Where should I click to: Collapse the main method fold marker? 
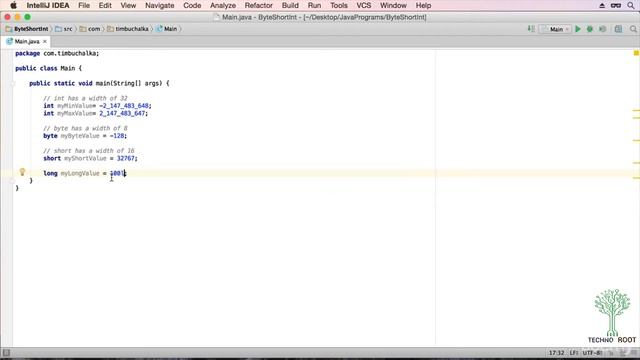pos(13,83)
